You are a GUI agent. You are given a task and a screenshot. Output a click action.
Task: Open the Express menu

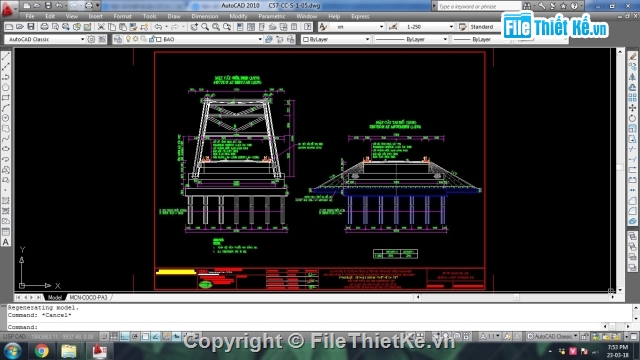360,16
